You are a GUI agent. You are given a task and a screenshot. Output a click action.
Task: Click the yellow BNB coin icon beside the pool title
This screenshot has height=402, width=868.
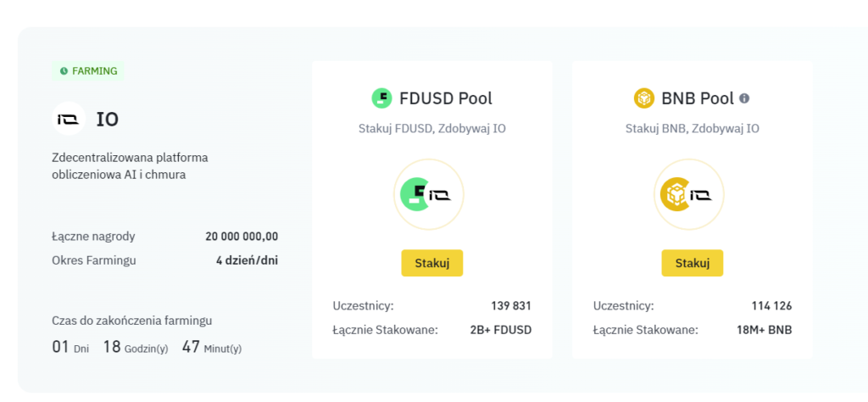tap(644, 98)
